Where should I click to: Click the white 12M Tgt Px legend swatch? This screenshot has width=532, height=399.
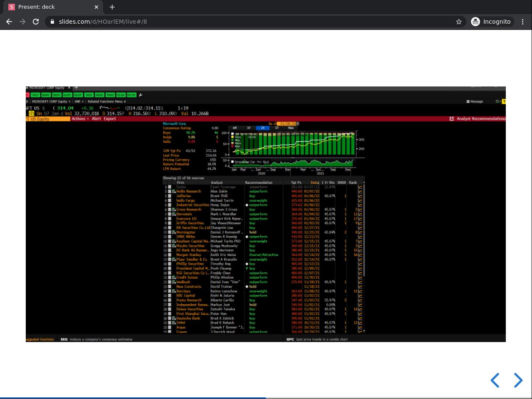coord(233,134)
